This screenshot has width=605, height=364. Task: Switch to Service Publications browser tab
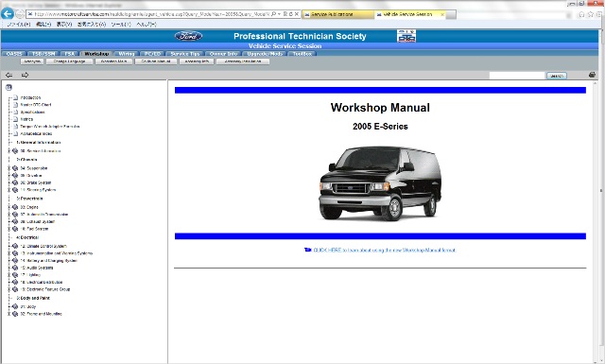(337, 14)
